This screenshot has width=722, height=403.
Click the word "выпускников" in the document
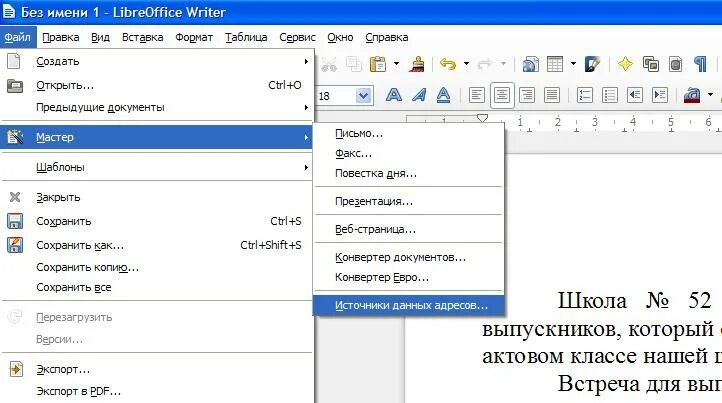[x=551, y=329]
